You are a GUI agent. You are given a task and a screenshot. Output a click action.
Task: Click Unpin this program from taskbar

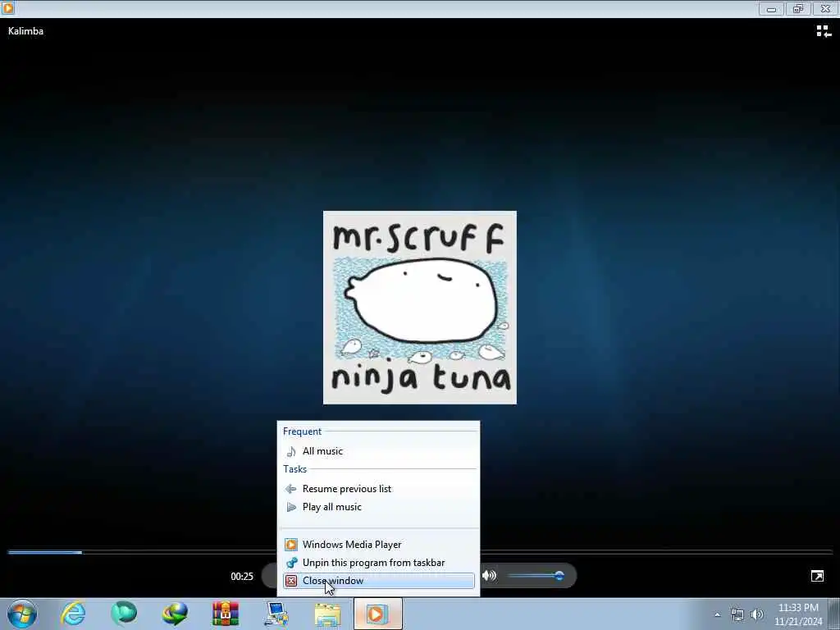click(x=378, y=563)
